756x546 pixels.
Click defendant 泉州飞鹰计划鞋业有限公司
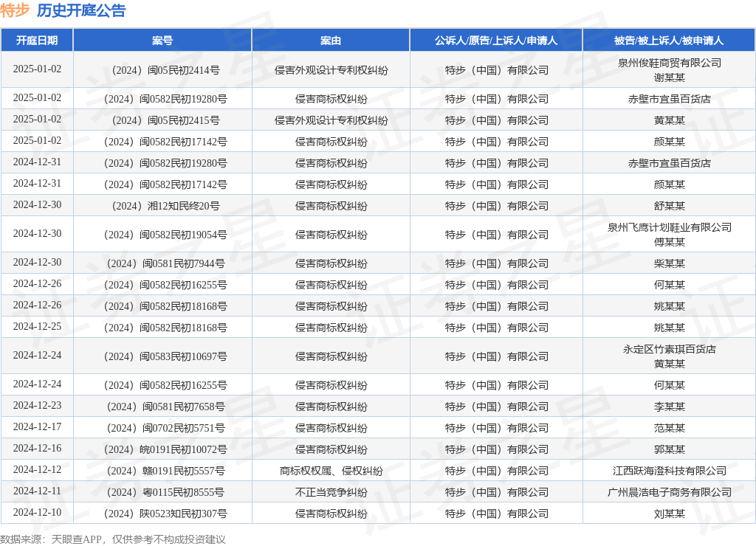pos(669,227)
